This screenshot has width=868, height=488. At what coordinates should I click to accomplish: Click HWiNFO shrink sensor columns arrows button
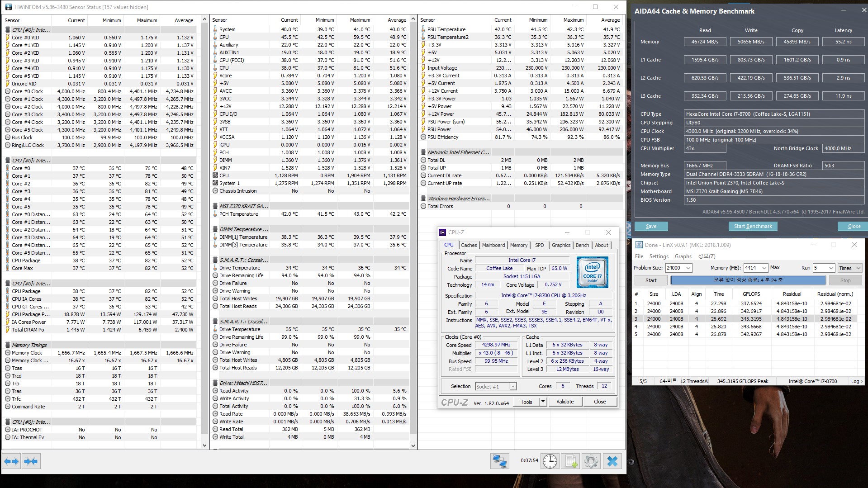point(31,461)
